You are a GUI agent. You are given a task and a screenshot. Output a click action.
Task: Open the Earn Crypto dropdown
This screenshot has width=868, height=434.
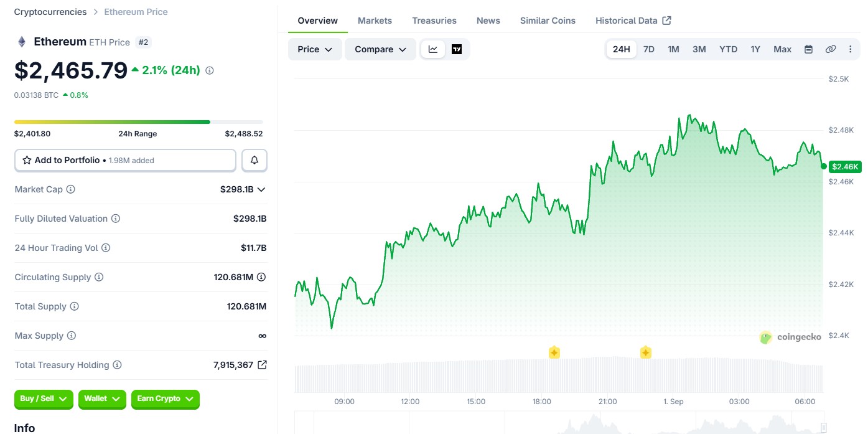pyautogui.click(x=165, y=399)
